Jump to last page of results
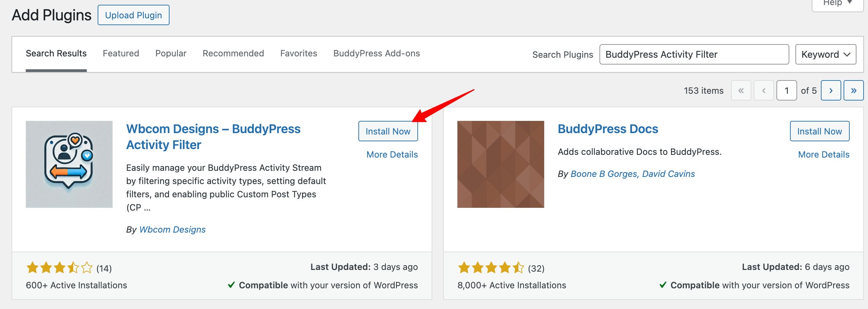The height and width of the screenshot is (309, 868). coord(853,91)
